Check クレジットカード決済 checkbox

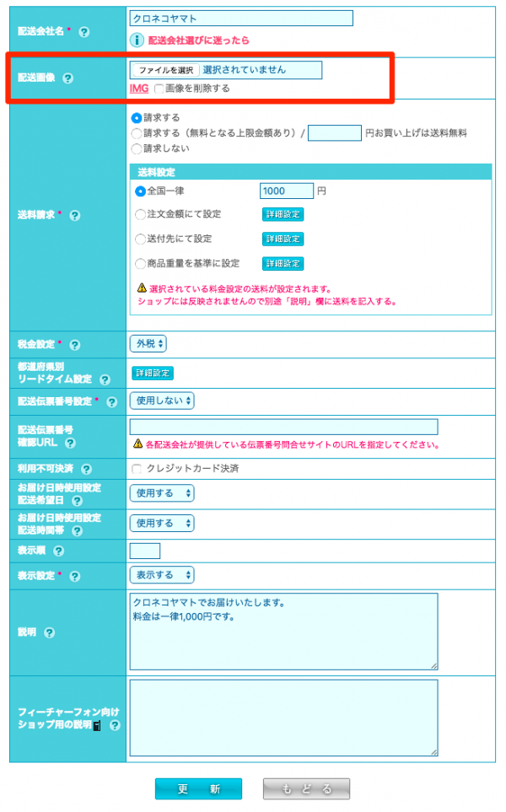[137, 469]
